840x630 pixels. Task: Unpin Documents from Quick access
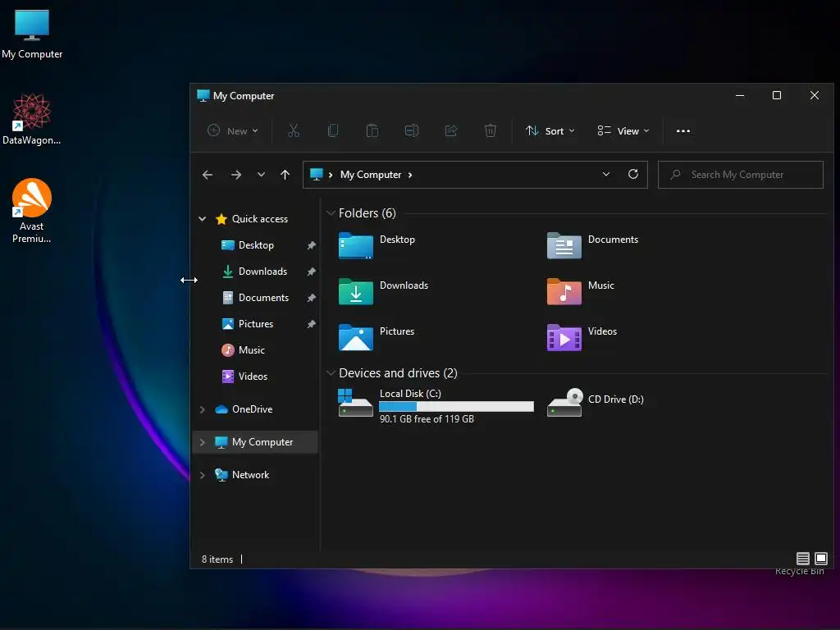[311, 298]
